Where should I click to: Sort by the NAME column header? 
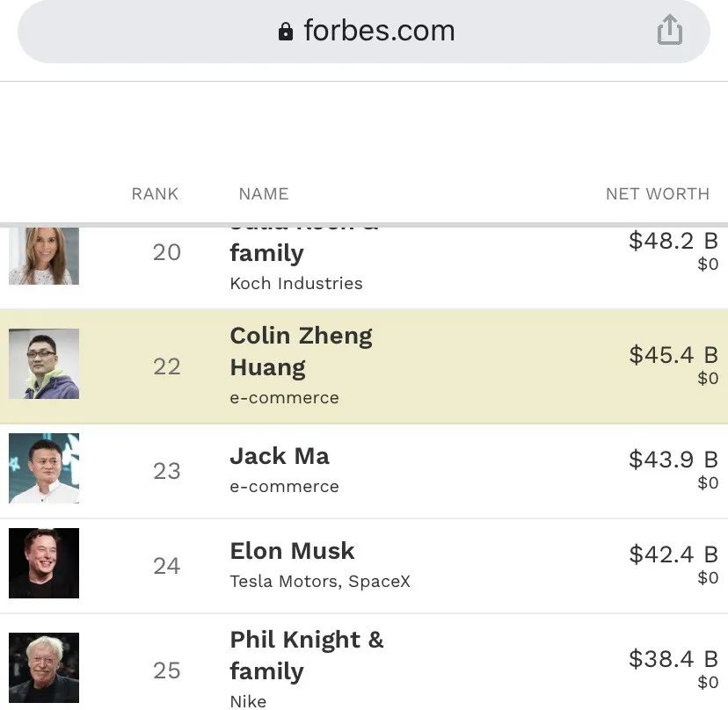[263, 194]
